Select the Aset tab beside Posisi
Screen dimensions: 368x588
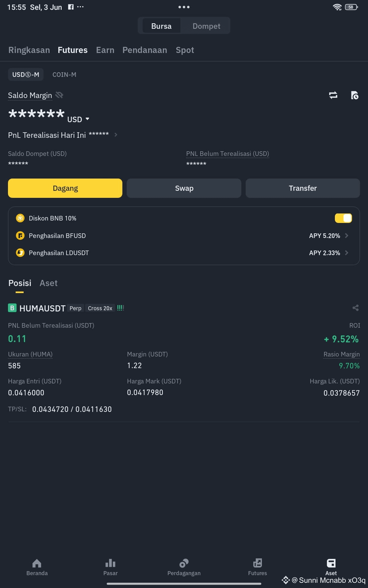49,283
